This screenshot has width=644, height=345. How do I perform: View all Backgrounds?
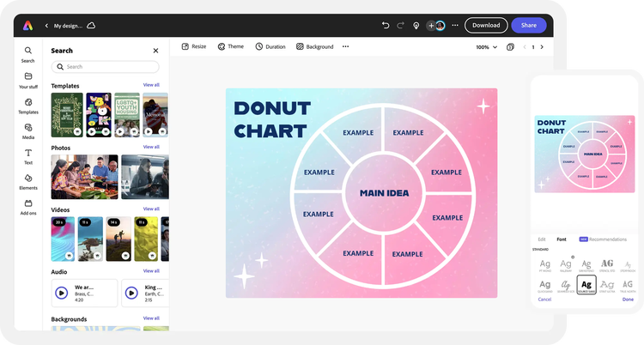point(151,318)
